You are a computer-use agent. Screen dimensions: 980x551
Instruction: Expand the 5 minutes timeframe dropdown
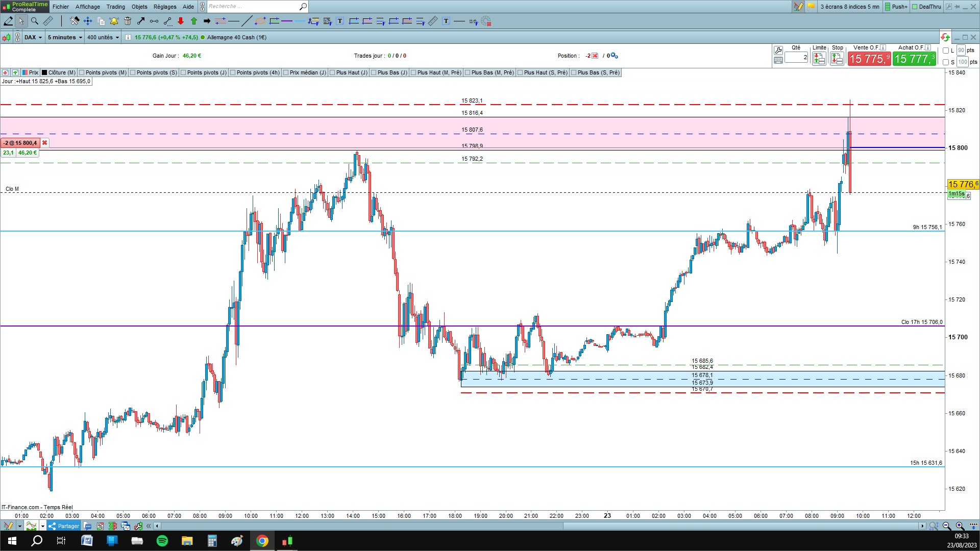tap(65, 37)
